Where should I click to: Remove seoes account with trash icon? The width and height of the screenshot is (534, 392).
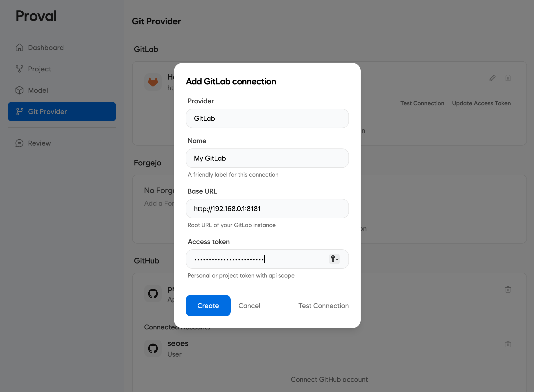coord(508,344)
